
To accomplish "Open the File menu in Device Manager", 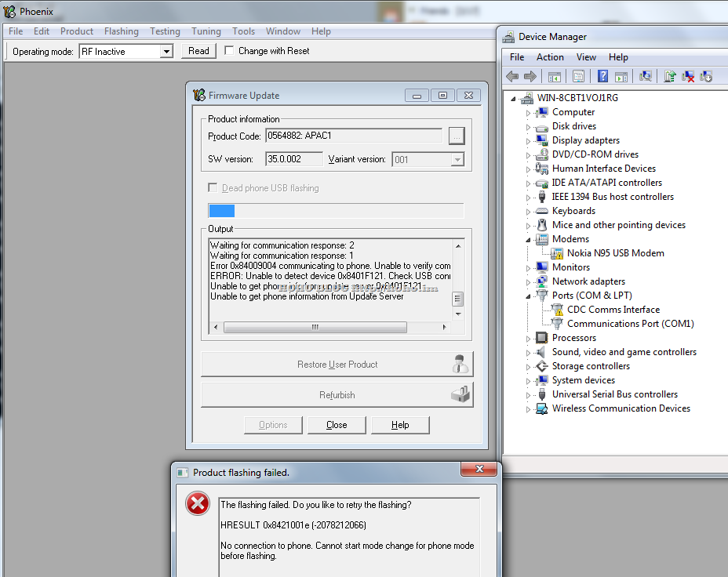I will click(x=517, y=57).
